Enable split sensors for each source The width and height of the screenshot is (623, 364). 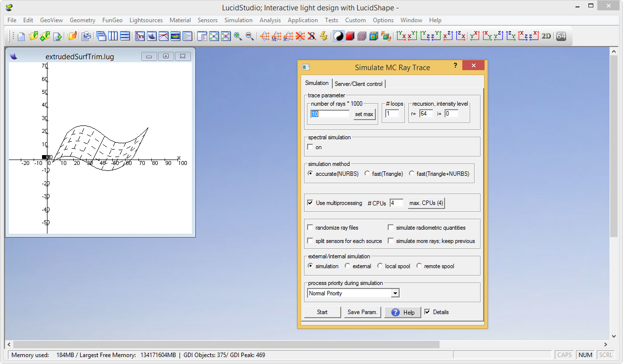pos(311,241)
